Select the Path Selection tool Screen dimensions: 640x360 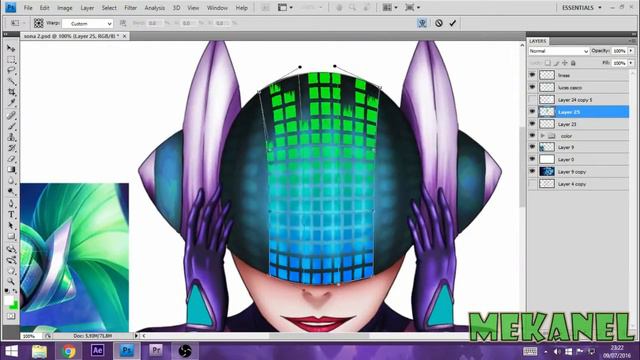click(11, 226)
